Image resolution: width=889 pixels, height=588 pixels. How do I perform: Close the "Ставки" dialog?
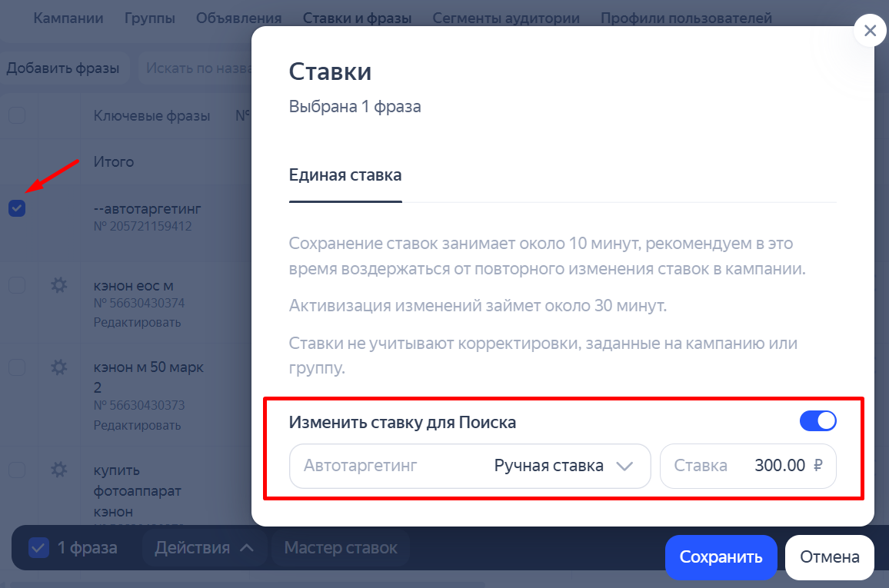869,31
